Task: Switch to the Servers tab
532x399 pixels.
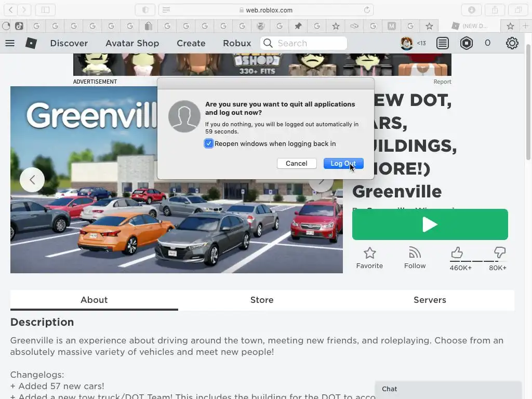Action: pos(430,300)
